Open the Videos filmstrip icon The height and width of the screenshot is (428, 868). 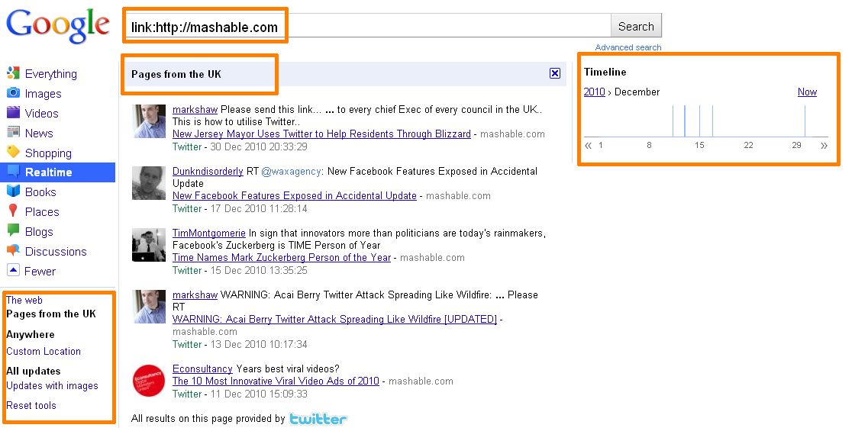[x=13, y=113]
